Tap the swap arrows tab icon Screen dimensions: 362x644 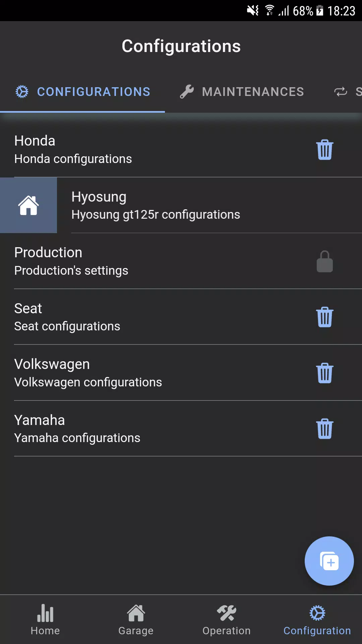pyautogui.click(x=341, y=92)
